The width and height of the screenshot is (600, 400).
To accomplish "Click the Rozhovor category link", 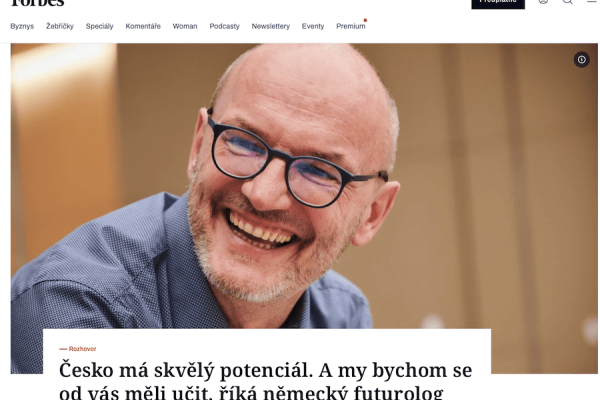I will (x=82, y=349).
